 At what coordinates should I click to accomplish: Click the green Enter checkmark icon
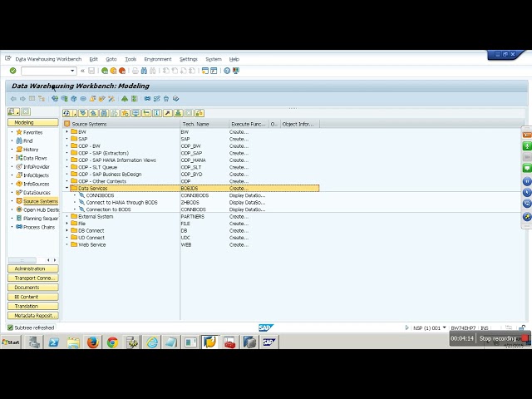(x=13, y=71)
